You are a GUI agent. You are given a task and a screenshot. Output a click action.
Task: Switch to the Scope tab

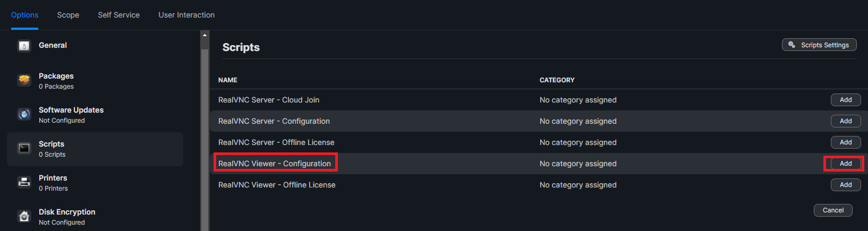pyautogui.click(x=68, y=15)
